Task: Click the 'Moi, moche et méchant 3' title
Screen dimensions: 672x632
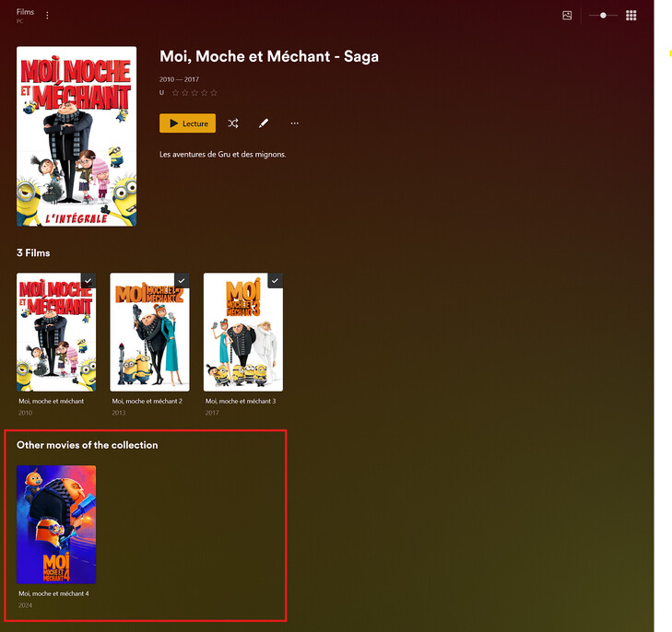Action: click(241, 401)
